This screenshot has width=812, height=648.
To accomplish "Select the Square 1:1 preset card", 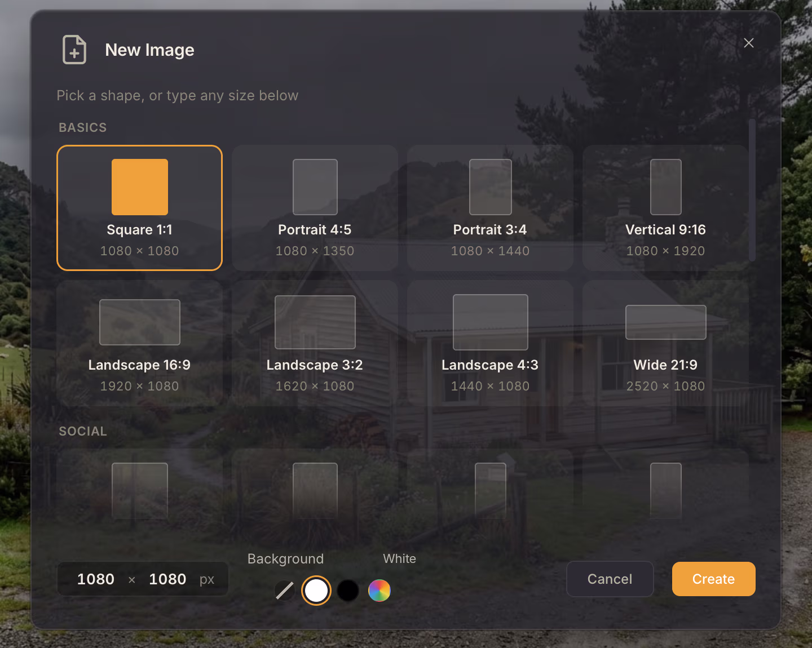I will pyautogui.click(x=139, y=208).
